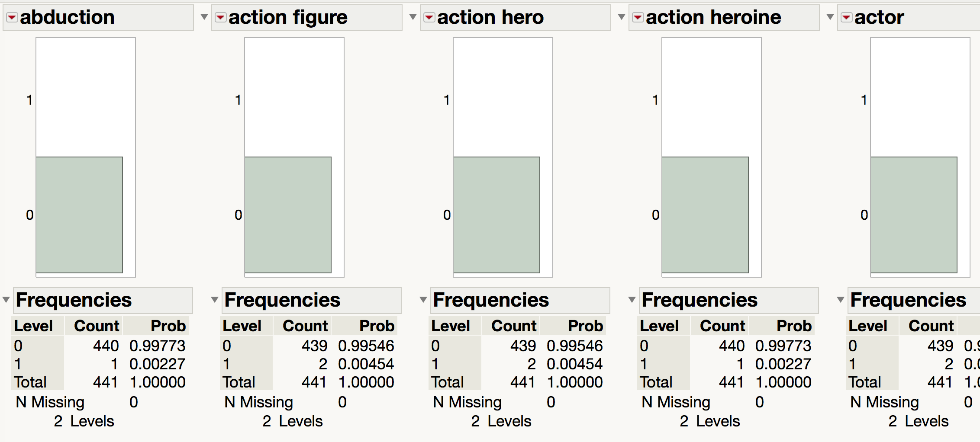The width and height of the screenshot is (980, 442).
Task: Click the disclosure triangle beside actor Frequencies
Action: point(841,300)
